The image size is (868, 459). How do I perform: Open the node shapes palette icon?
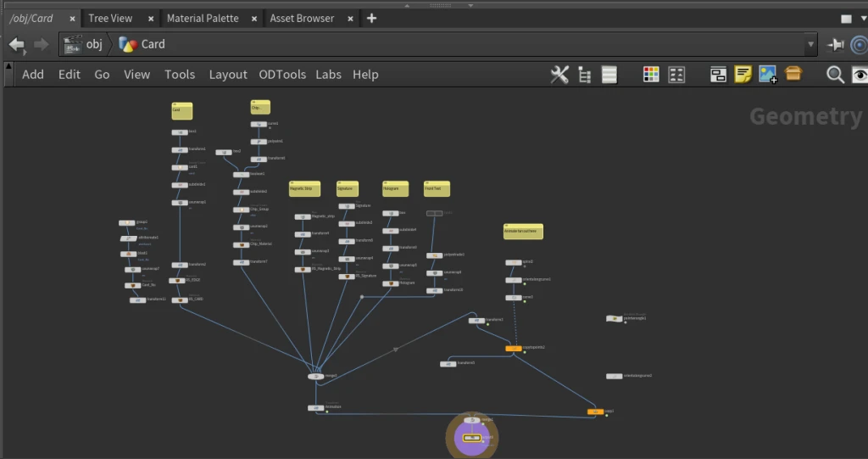click(676, 75)
